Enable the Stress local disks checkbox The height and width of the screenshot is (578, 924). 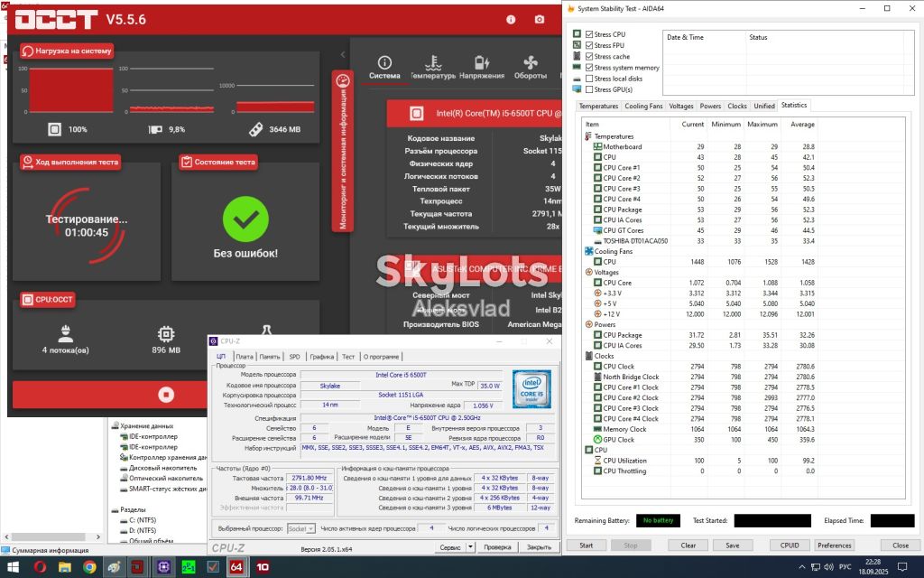(x=588, y=79)
